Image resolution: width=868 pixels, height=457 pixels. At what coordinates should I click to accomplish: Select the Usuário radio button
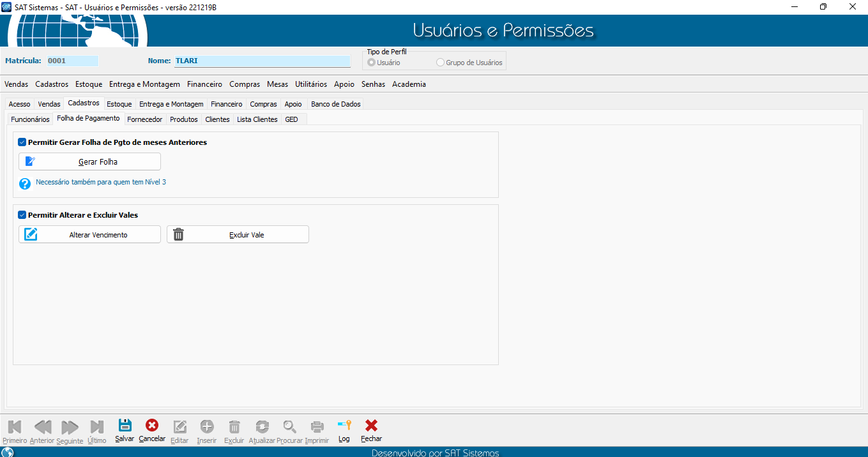point(371,63)
